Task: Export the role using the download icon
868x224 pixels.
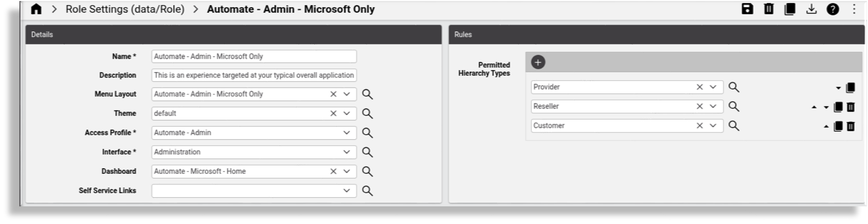Action: tap(811, 9)
